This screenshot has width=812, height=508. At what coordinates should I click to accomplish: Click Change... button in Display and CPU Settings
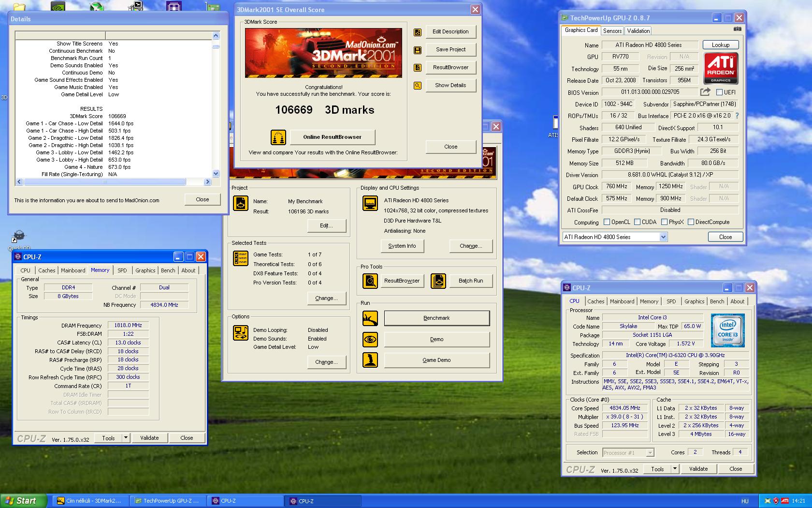(471, 246)
